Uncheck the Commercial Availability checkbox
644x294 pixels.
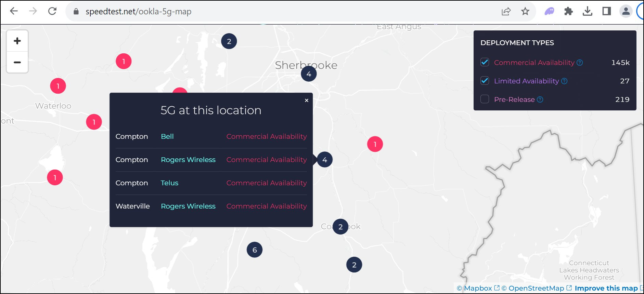click(485, 62)
